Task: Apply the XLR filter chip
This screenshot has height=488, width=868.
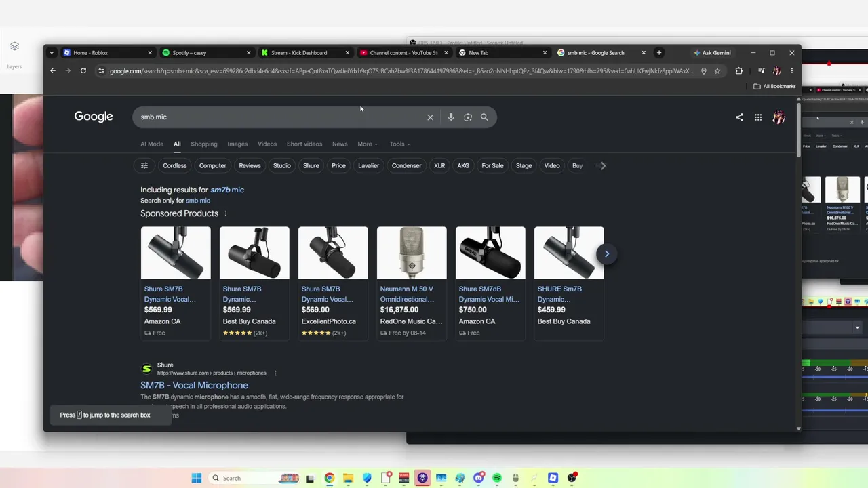Action: tap(439, 165)
